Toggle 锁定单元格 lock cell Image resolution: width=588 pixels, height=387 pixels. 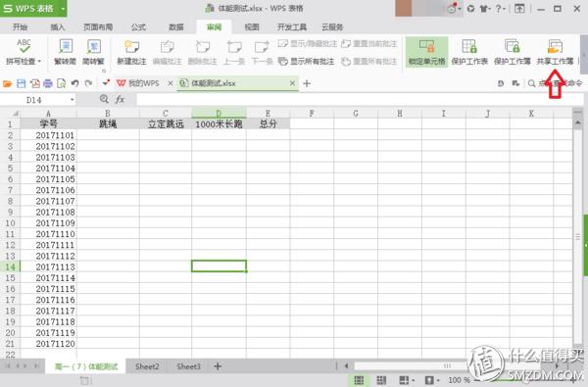426,52
